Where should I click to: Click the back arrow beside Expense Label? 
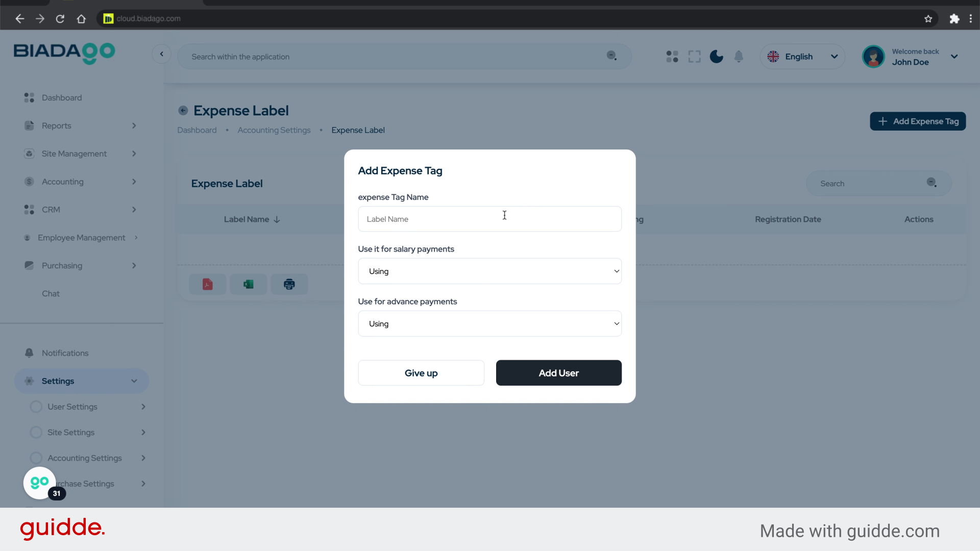[183, 111]
